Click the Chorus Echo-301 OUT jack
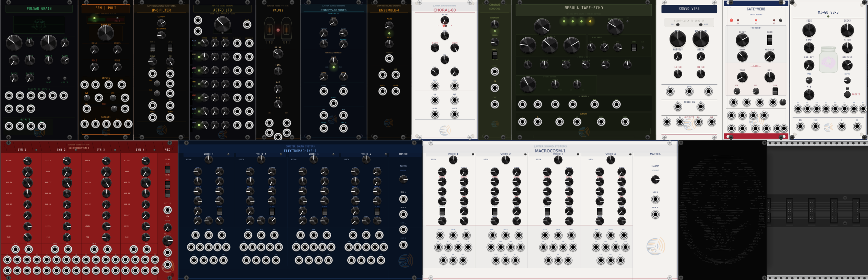The height and width of the screenshot is (280, 868). [x=495, y=104]
